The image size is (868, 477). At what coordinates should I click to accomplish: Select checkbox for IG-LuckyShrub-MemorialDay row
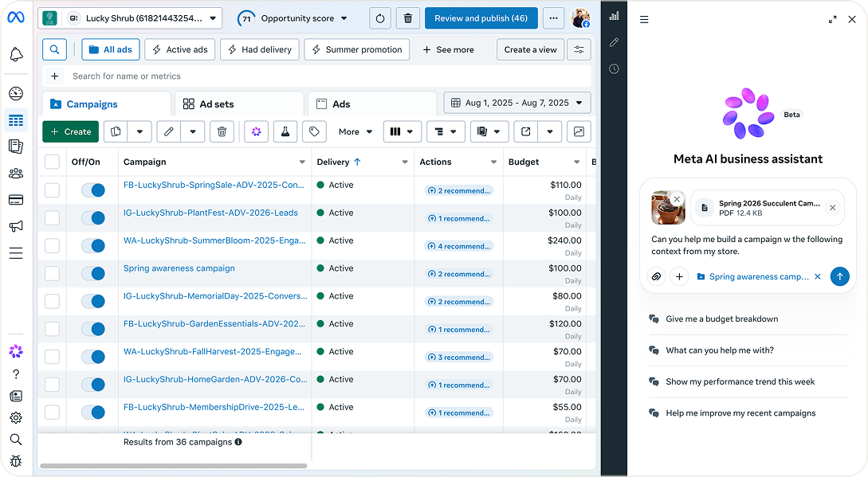(x=52, y=301)
